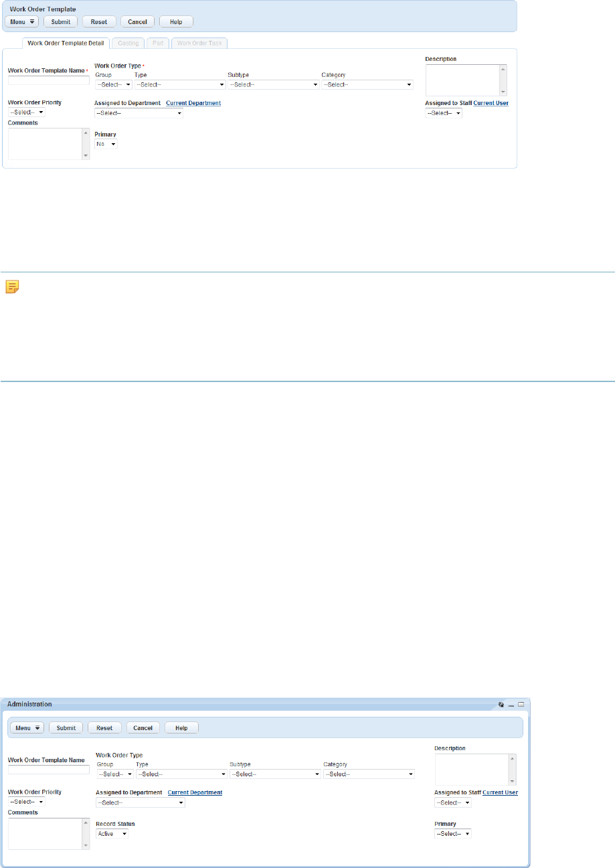Click Cancel in Administration window
This screenshot has height=868, width=615.
tap(143, 727)
